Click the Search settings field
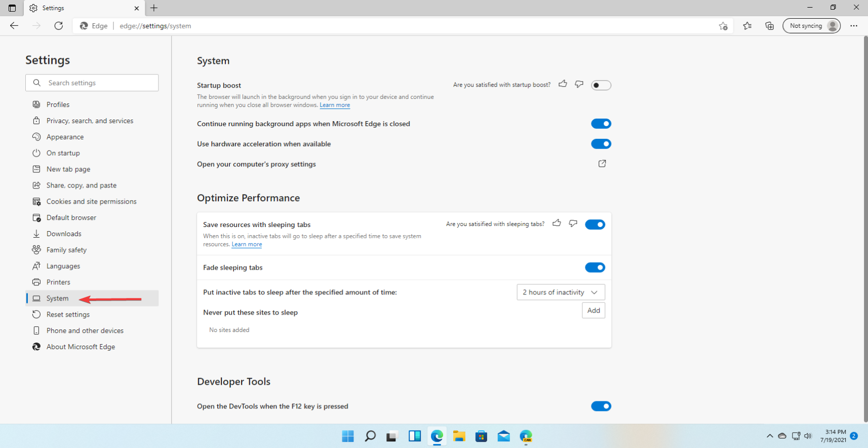Screen dimensions: 868x448 coord(92,83)
